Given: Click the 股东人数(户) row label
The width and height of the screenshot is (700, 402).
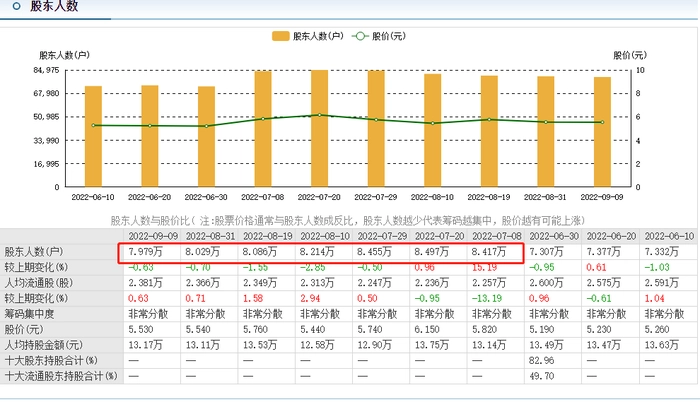Looking at the screenshot, I should (x=34, y=253).
